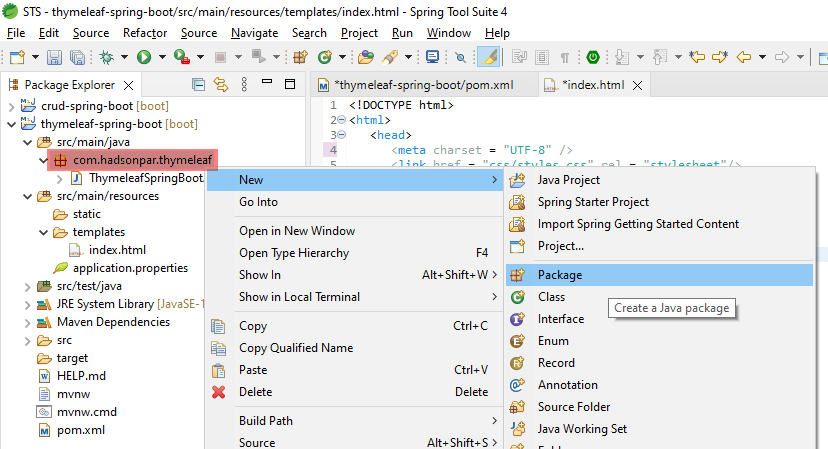Collapse line 2 html tag fold
Screen dimensions: 828x449
pos(341,120)
